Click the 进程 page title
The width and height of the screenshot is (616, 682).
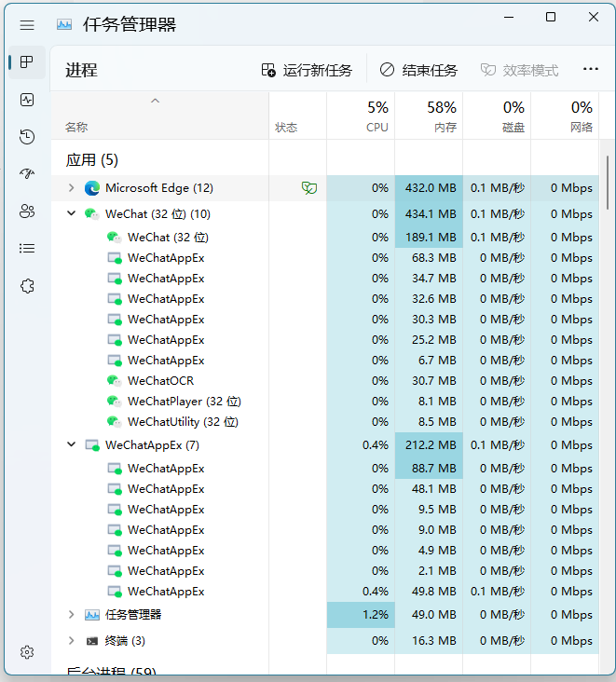click(x=81, y=70)
